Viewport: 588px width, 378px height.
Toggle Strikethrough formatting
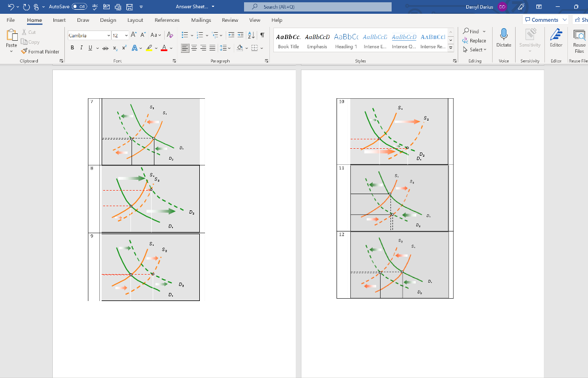pos(106,48)
